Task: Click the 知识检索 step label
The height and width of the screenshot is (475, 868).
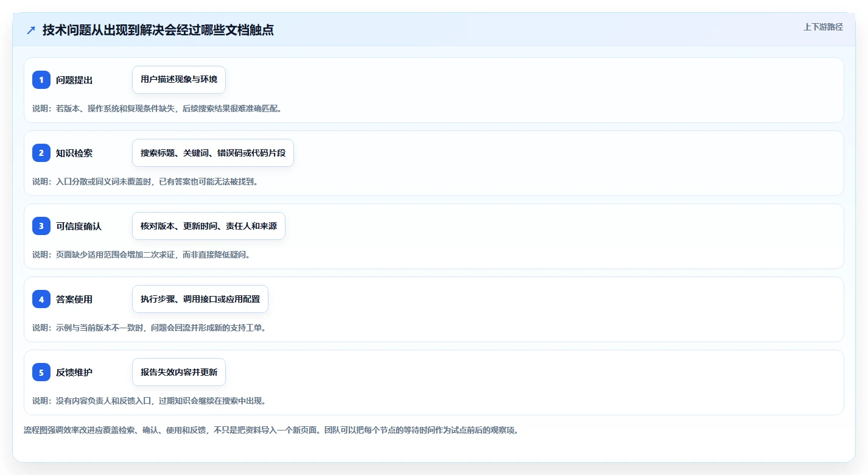Action: [x=74, y=153]
